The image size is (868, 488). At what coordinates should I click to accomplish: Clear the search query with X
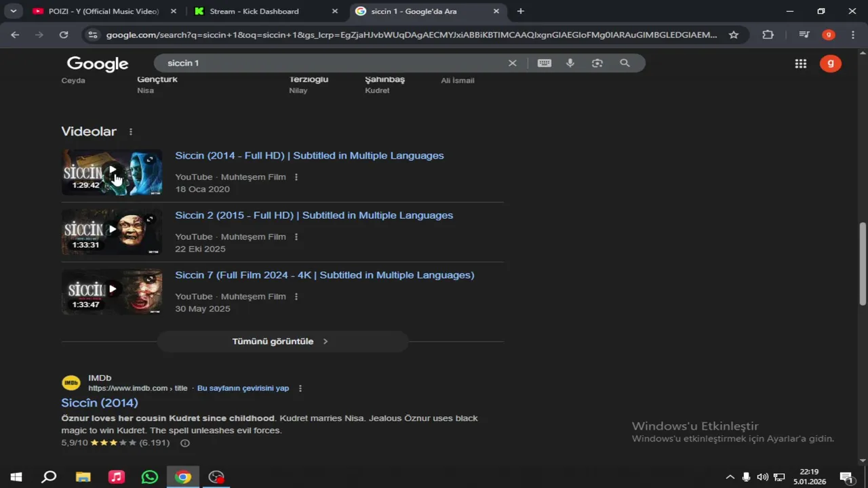point(513,63)
